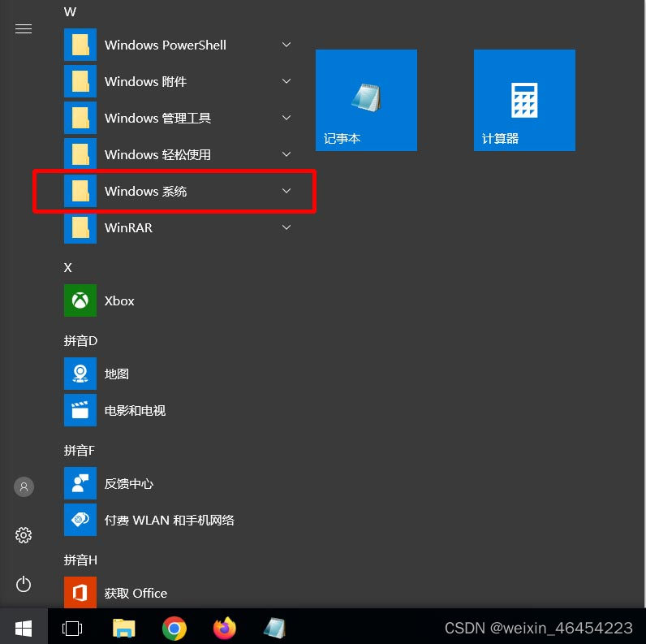Click the Windows Start button in taskbar

[24, 629]
